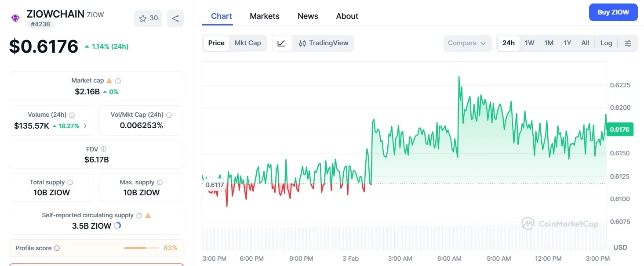Add ZIOWCHAIN to watchlist via star icon
The width and height of the screenshot is (644, 266).
pos(142,18)
